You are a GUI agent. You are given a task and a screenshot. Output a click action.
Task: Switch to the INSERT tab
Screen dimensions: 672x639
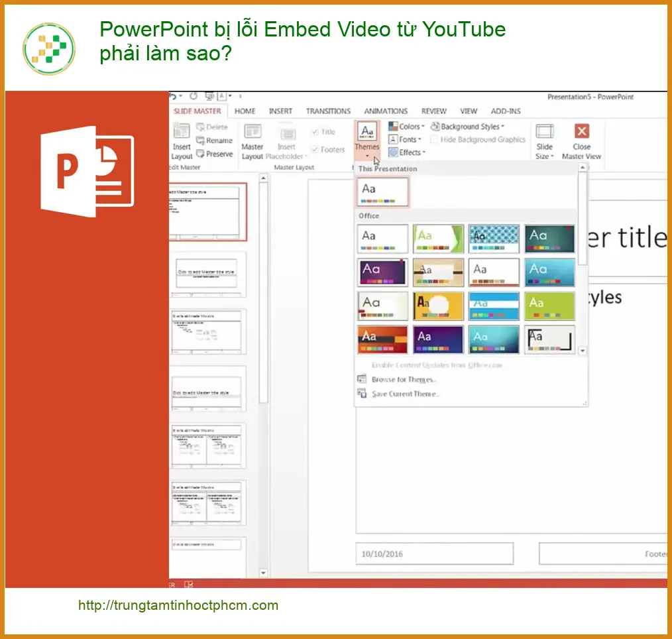click(x=281, y=111)
